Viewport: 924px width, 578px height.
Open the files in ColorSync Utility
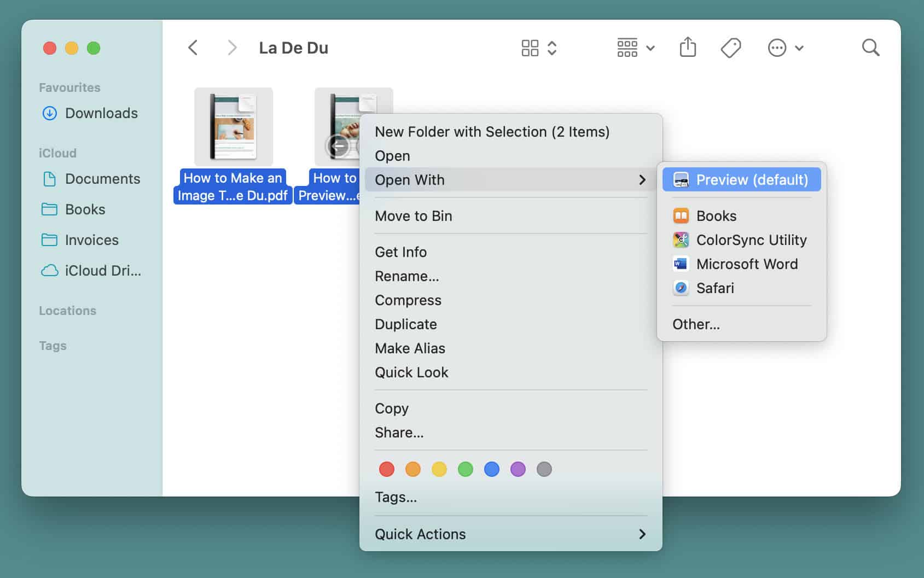click(x=752, y=240)
